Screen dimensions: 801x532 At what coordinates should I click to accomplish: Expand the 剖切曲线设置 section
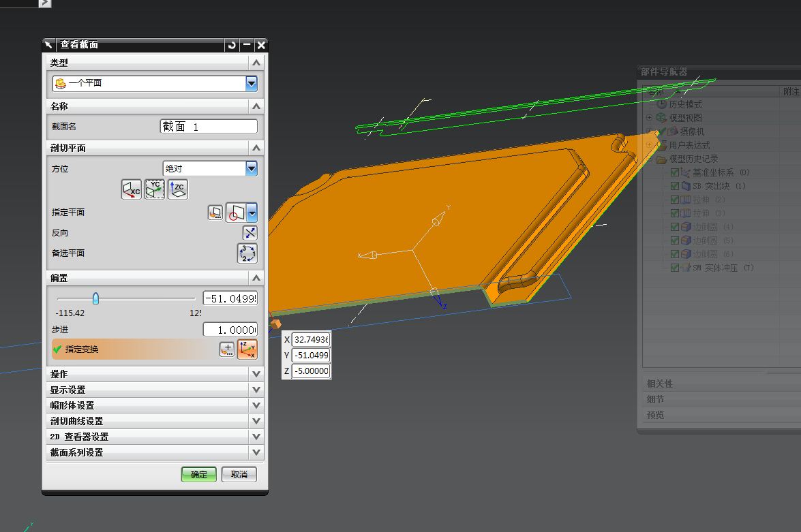coord(256,421)
